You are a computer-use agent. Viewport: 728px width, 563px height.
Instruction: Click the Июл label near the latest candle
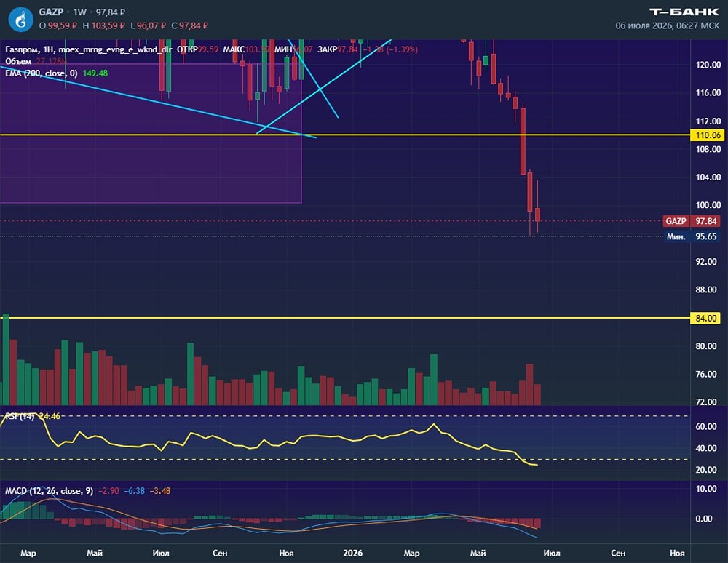pos(552,553)
